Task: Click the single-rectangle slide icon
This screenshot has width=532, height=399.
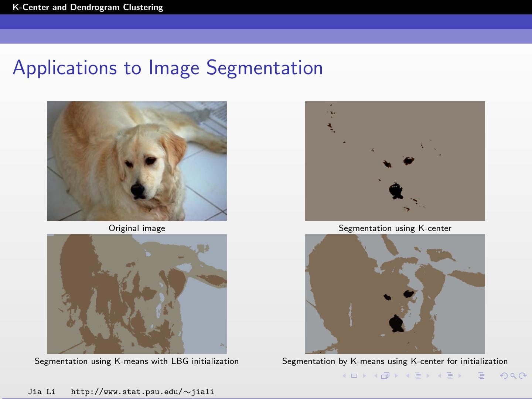Action: pyautogui.click(x=354, y=376)
